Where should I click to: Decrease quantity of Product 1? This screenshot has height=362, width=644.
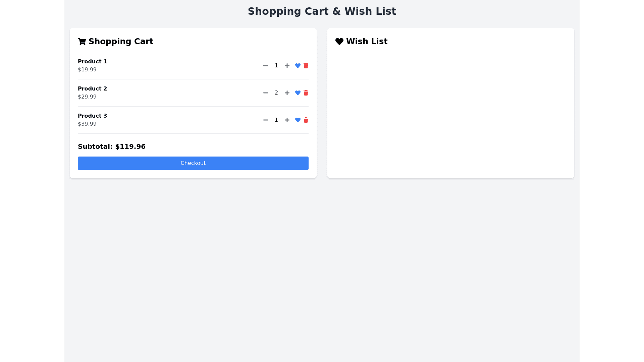pyautogui.click(x=266, y=66)
